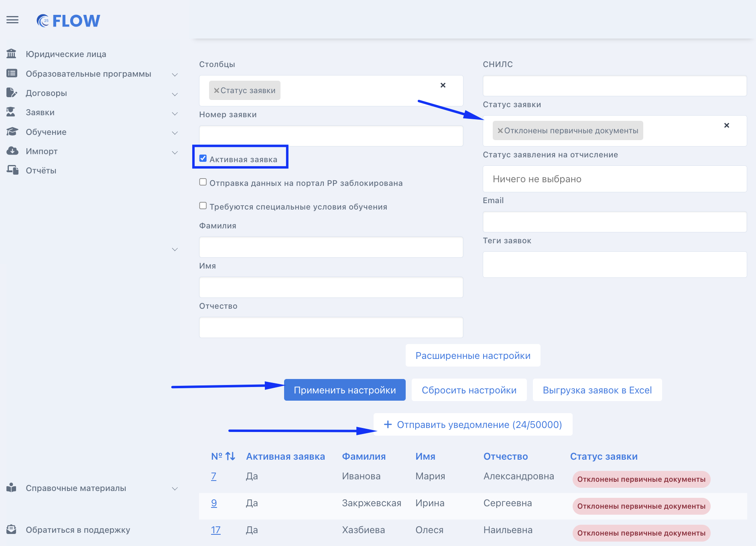Expand Справочные материалы submenu chevron
The image size is (756, 546).
click(x=175, y=489)
